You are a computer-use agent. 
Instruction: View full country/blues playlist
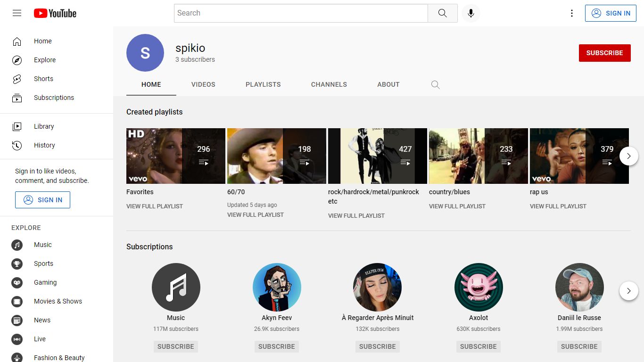(x=457, y=206)
